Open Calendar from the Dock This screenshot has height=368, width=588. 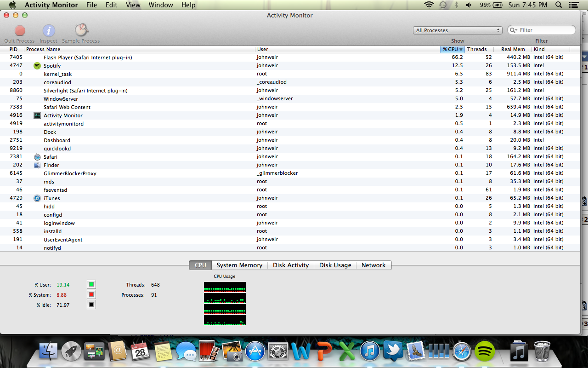coord(141,352)
